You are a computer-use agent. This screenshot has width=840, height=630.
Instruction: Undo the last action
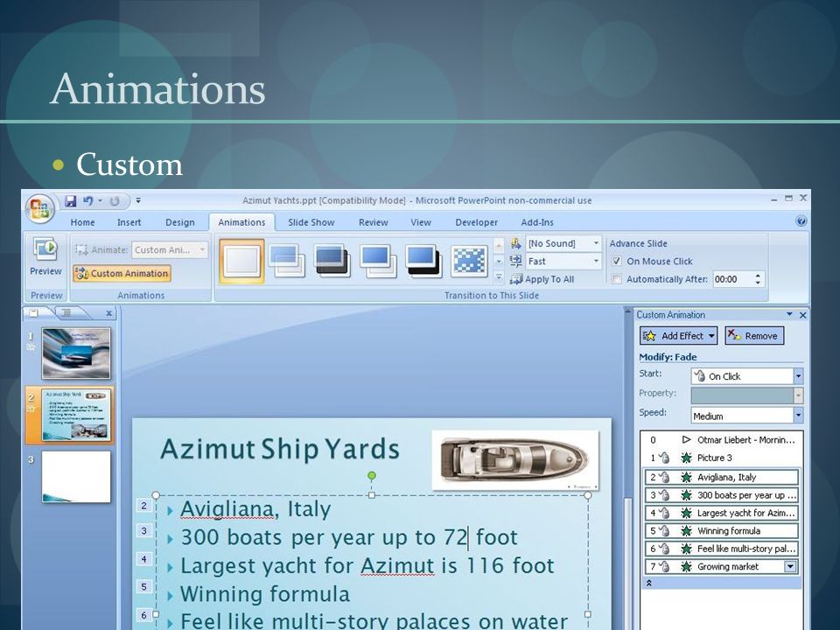(87, 201)
